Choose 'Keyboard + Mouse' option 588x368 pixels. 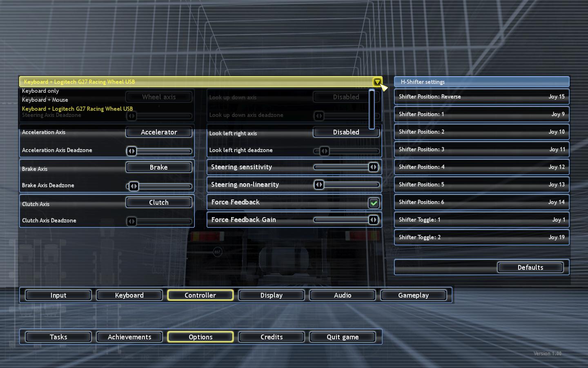coord(45,100)
